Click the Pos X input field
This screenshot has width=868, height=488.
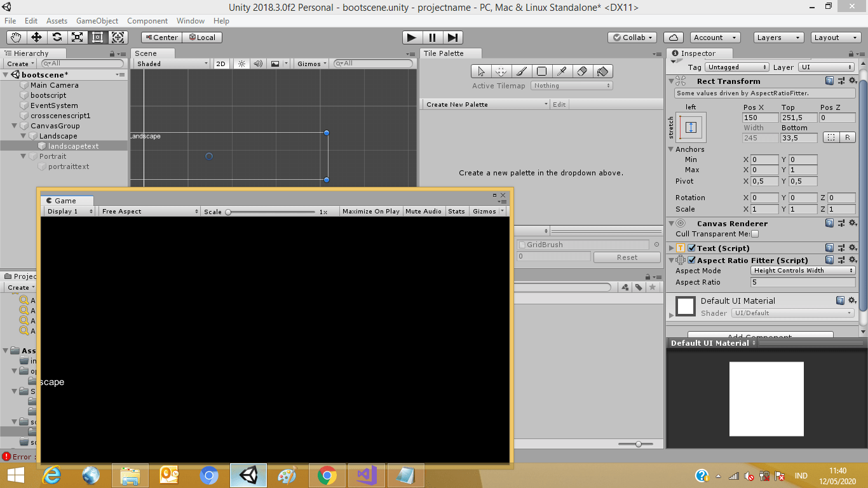(761, 118)
